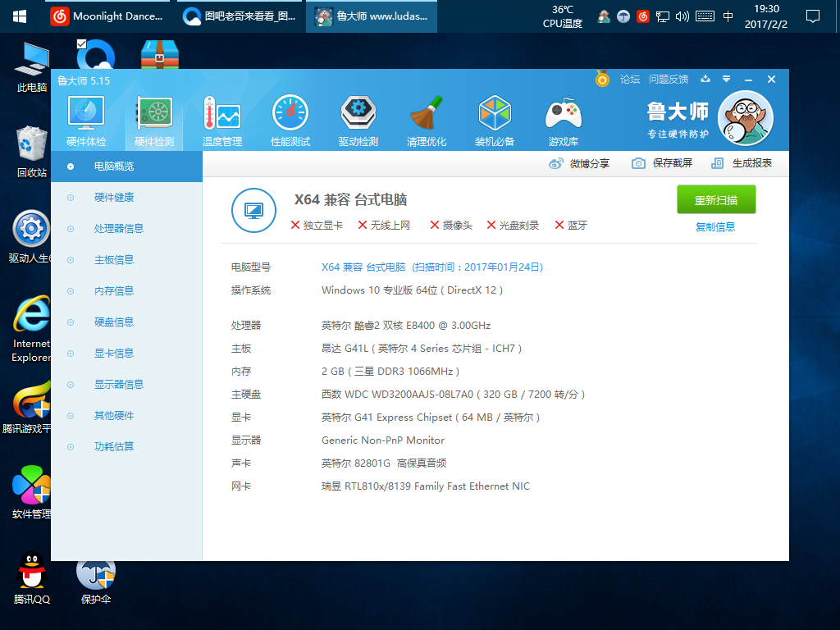This screenshot has height=630, width=840.
Task: Click the 蓝牙 unavailable indicator
Action: [x=571, y=226]
